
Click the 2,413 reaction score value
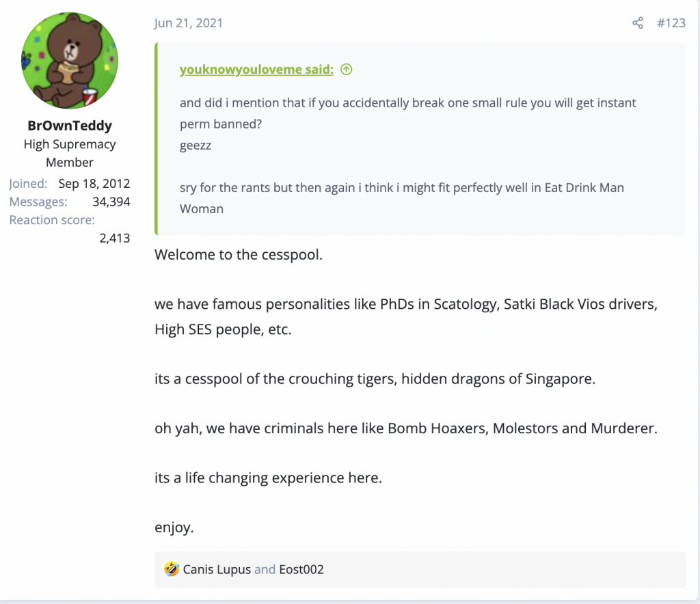[114, 238]
